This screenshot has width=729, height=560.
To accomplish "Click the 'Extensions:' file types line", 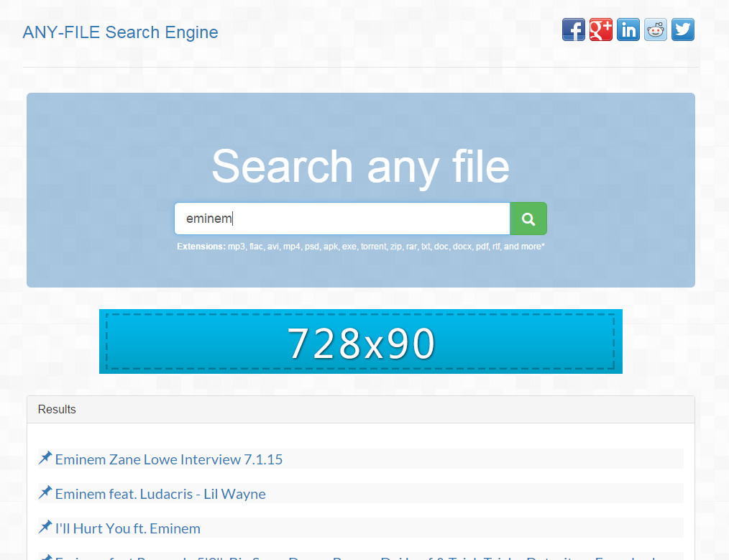I will [x=361, y=247].
